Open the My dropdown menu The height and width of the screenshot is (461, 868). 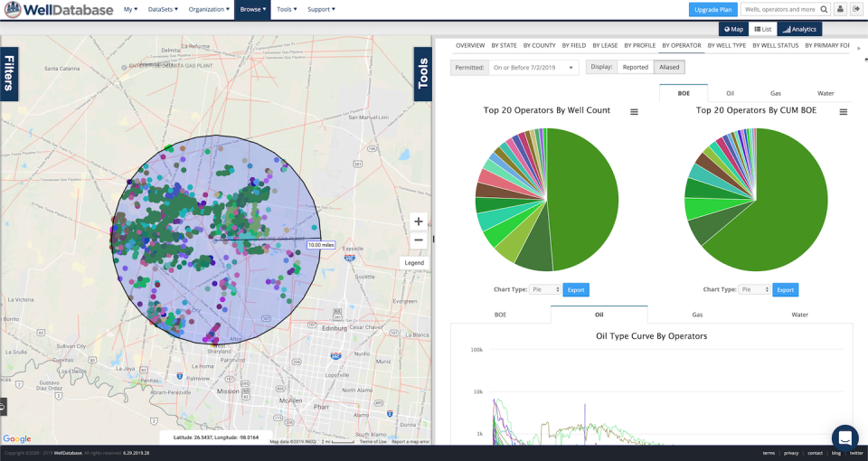click(x=130, y=9)
